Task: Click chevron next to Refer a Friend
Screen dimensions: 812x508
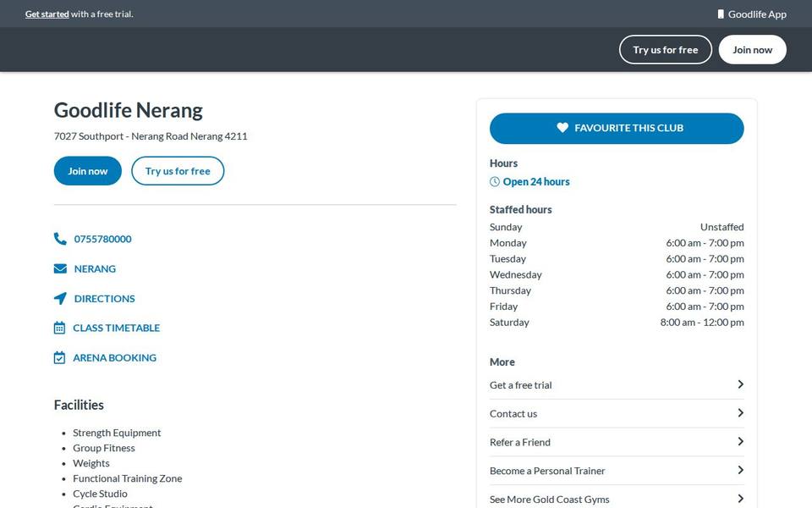Action: click(741, 441)
